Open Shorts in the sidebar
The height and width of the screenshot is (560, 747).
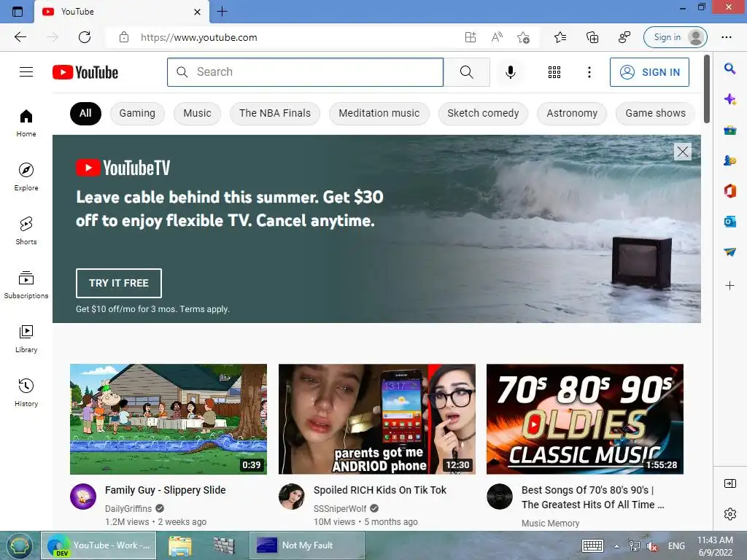click(26, 231)
